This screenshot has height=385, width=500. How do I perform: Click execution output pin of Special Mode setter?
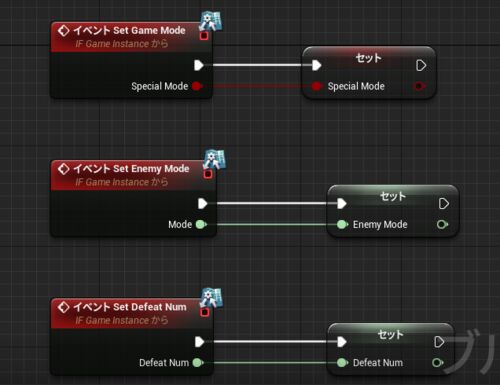click(421, 65)
